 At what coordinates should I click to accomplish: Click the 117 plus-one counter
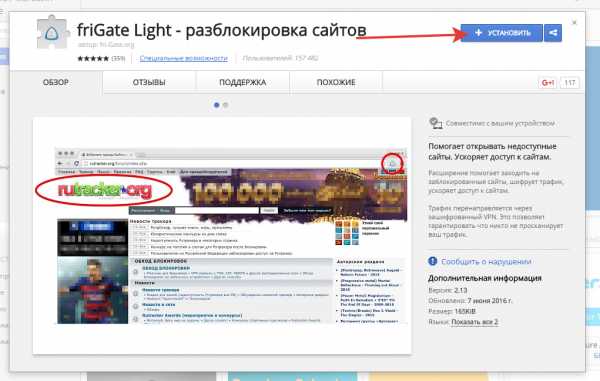click(x=570, y=83)
